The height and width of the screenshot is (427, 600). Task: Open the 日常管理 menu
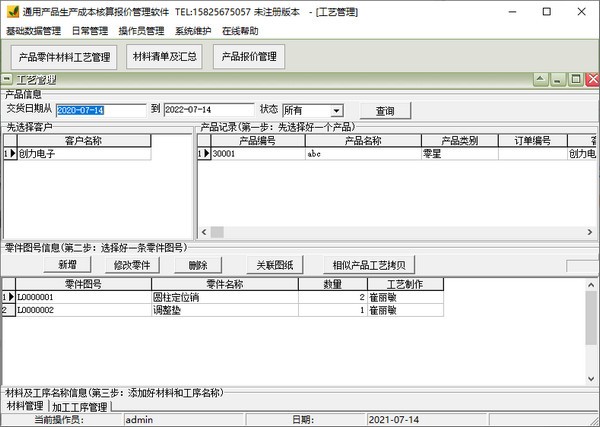[90, 31]
